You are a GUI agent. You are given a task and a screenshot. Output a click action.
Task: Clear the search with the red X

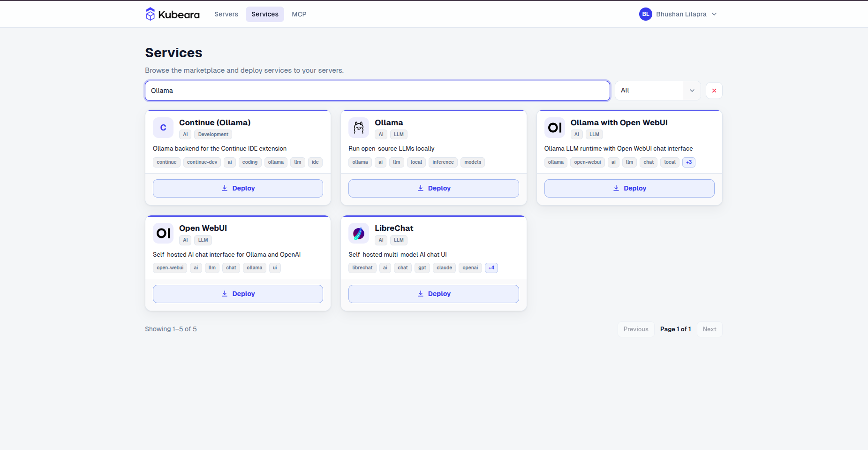714,91
